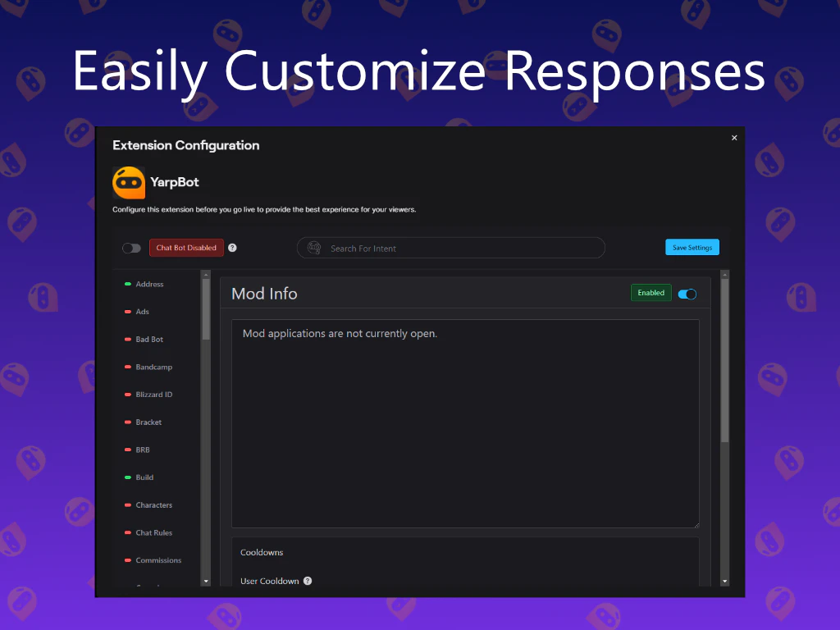This screenshot has height=630, width=840.
Task: Open the Characters intent
Action: click(153, 505)
